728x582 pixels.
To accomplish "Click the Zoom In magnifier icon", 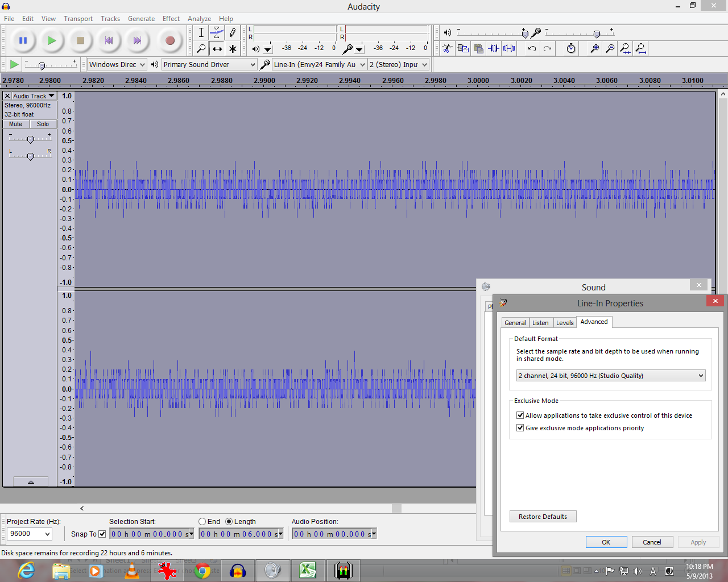I will point(594,48).
